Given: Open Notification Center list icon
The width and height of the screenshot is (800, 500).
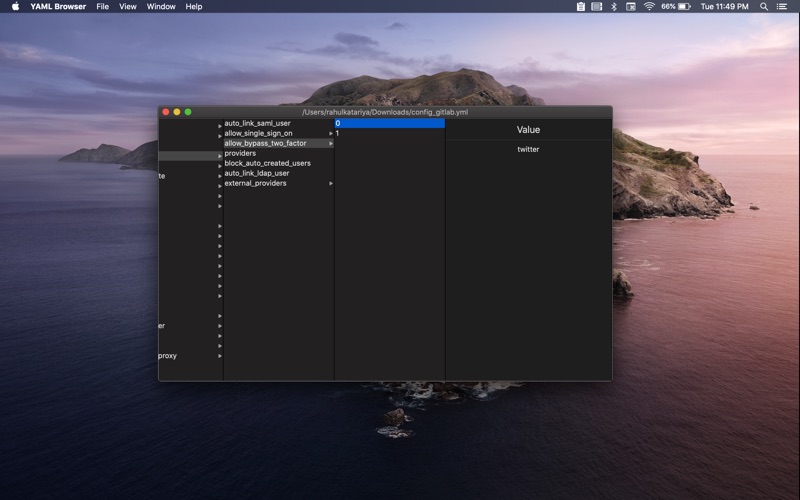Looking at the screenshot, I should [782, 7].
